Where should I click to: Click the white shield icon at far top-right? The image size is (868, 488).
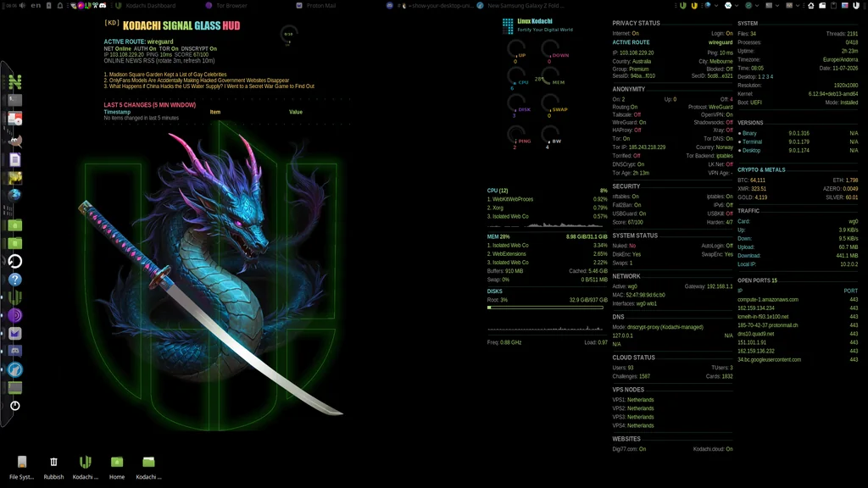click(x=856, y=6)
